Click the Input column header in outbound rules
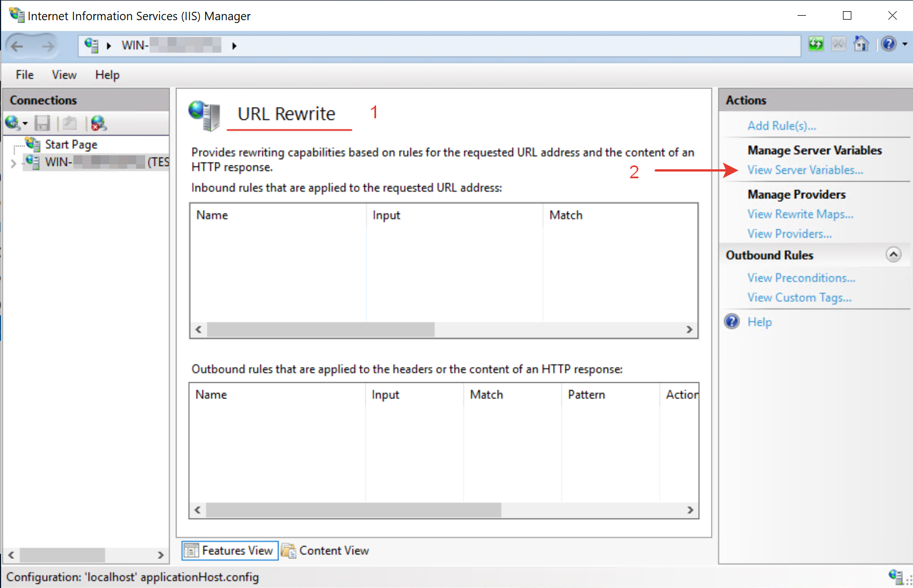This screenshot has width=913, height=588. click(415, 395)
